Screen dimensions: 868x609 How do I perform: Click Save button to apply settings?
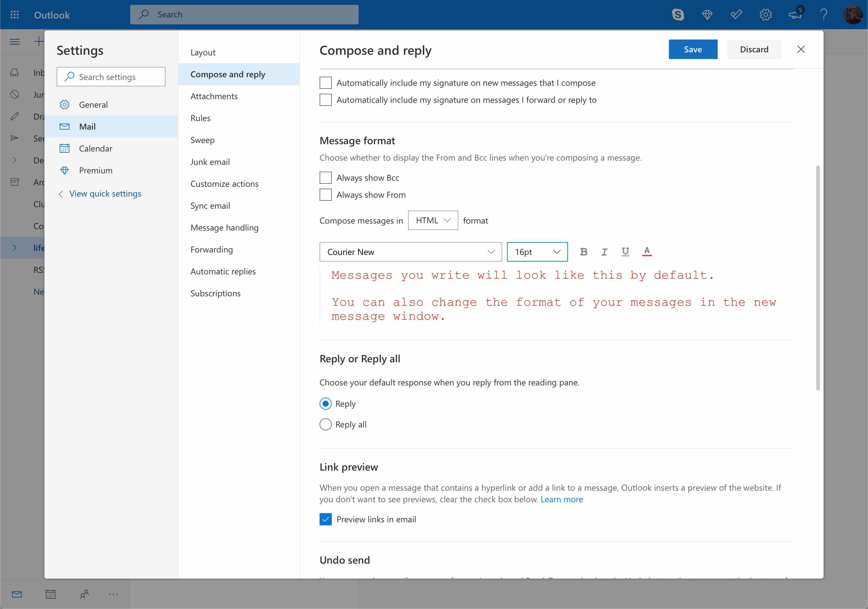coord(693,49)
